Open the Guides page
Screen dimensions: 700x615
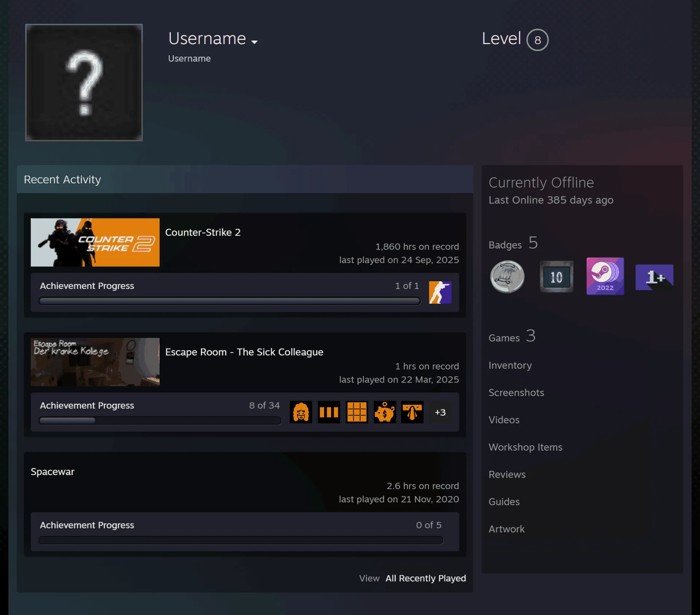click(504, 502)
